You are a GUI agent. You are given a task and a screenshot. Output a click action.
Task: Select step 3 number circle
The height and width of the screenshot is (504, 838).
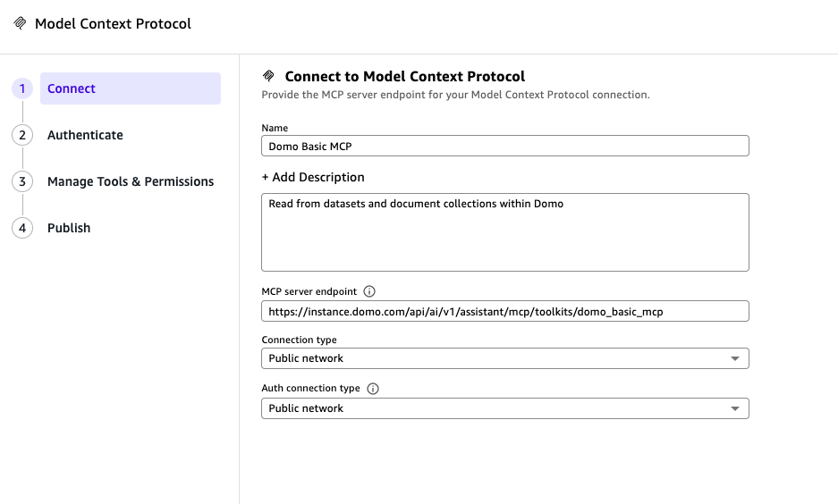(x=22, y=181)
